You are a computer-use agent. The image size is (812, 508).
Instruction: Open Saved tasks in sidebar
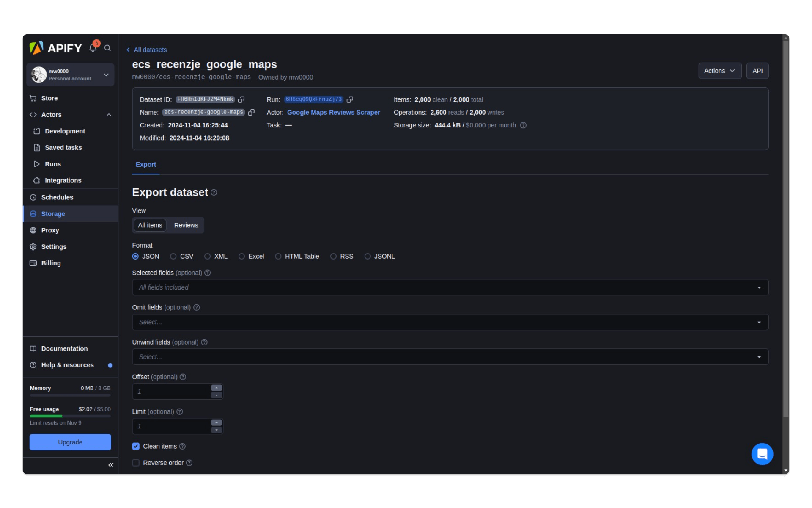point(70,148)
